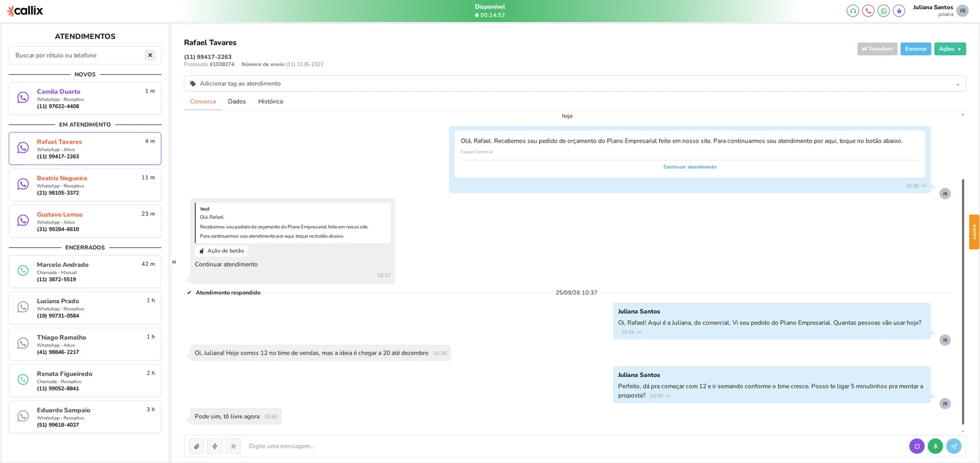Image resolution: width=980 pixels, height=463 pixels.
Task: Open the Histórico tab
Action: (x=271, y=102)
